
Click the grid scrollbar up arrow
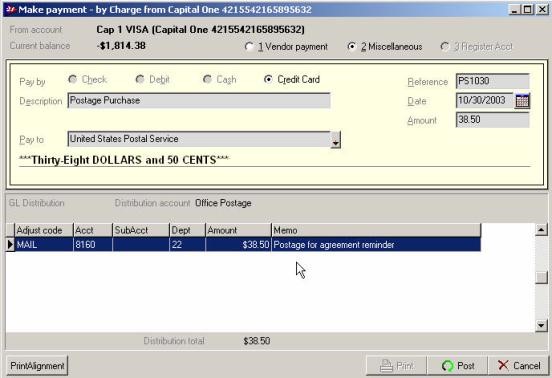541,230
